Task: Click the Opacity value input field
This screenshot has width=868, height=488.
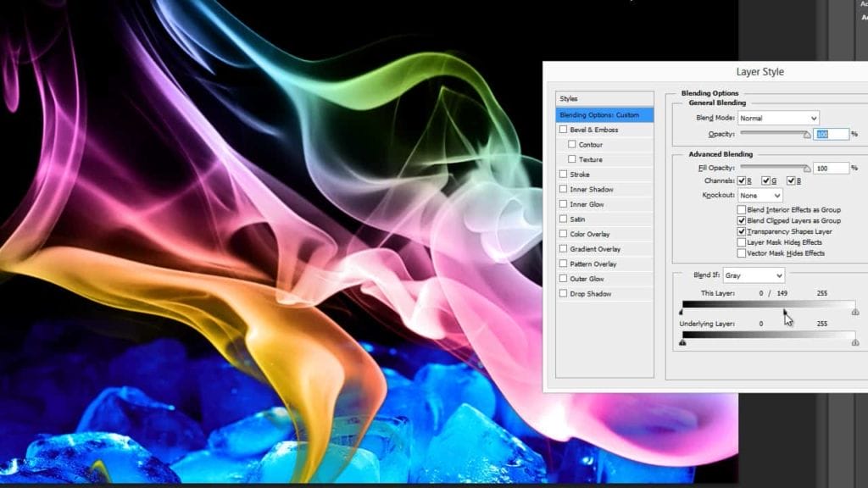Action: click(x=829, y=134)
